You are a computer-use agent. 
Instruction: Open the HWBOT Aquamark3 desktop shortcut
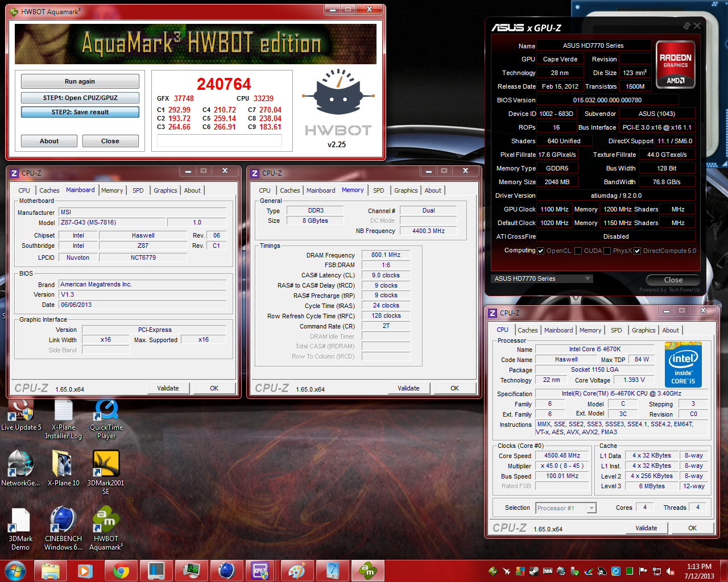click(x=106, y=529)
